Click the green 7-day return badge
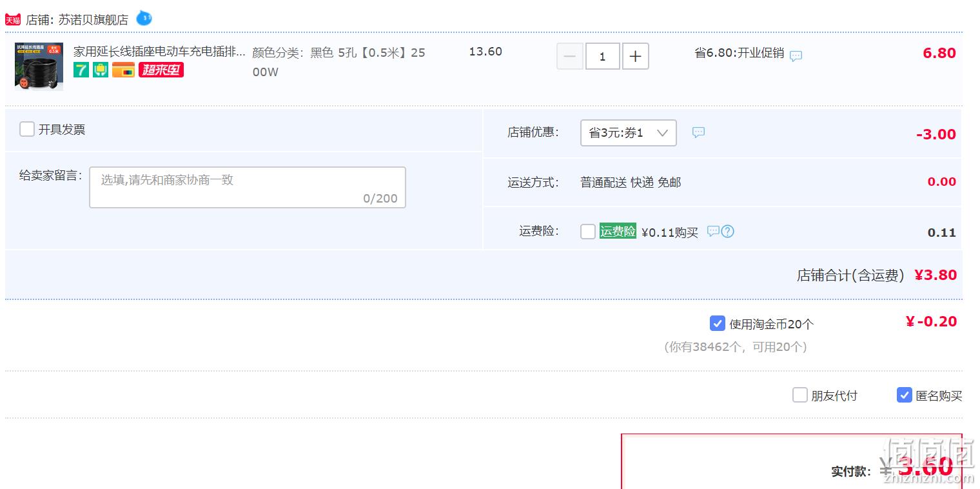980x489 pixels. 81,70
